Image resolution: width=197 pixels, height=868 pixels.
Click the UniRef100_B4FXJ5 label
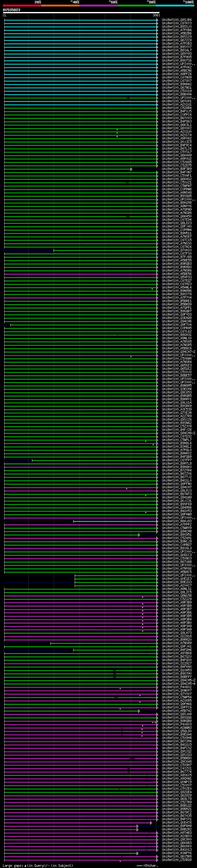176,111
